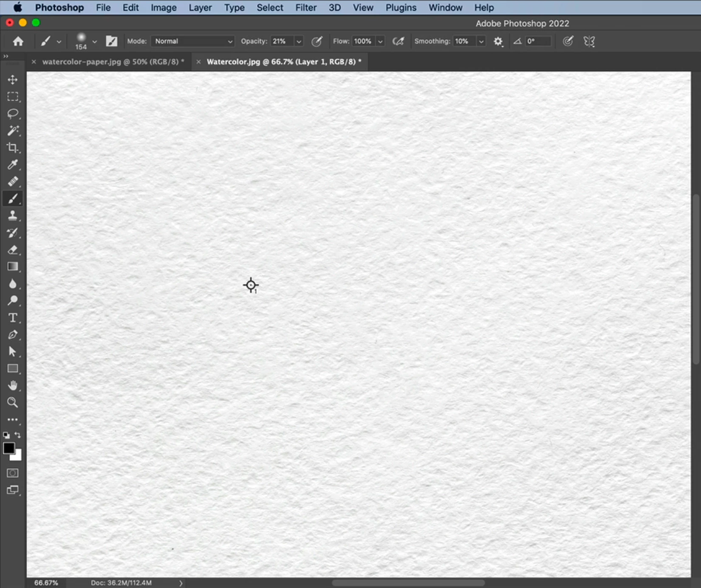Select the Blur tool
This screenshot has height=588, width=701.
click(13, 283)
